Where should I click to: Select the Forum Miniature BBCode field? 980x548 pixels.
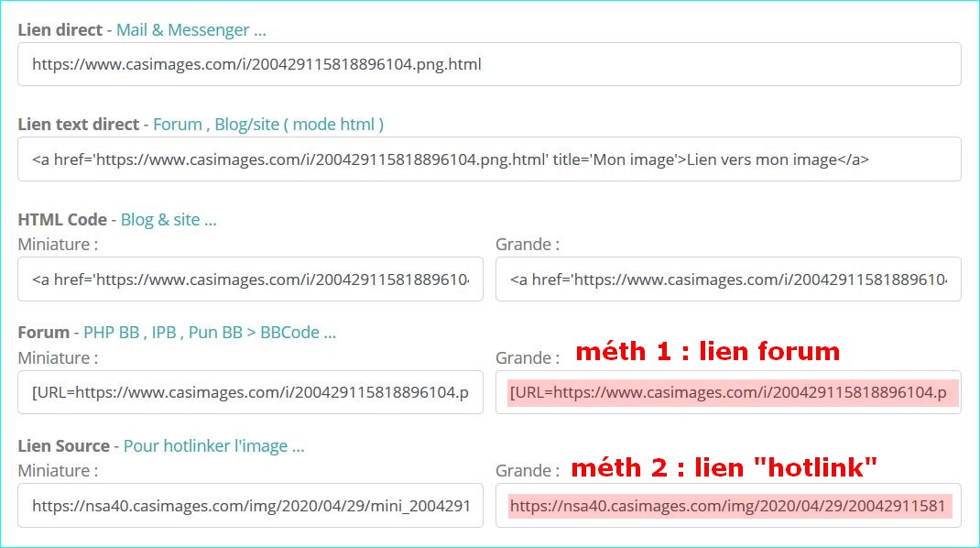(x=250, y=392)
